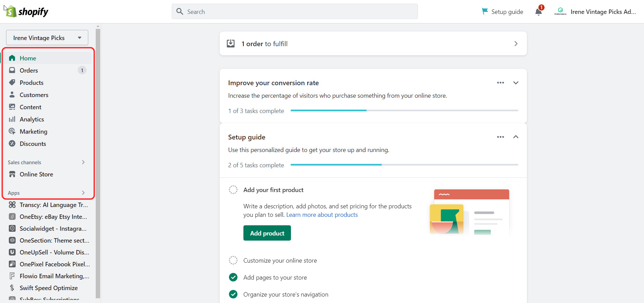644x303 pixels.
Task: Open the Irene Vintage Picks store switcher
Action: [x=47, y=38]
